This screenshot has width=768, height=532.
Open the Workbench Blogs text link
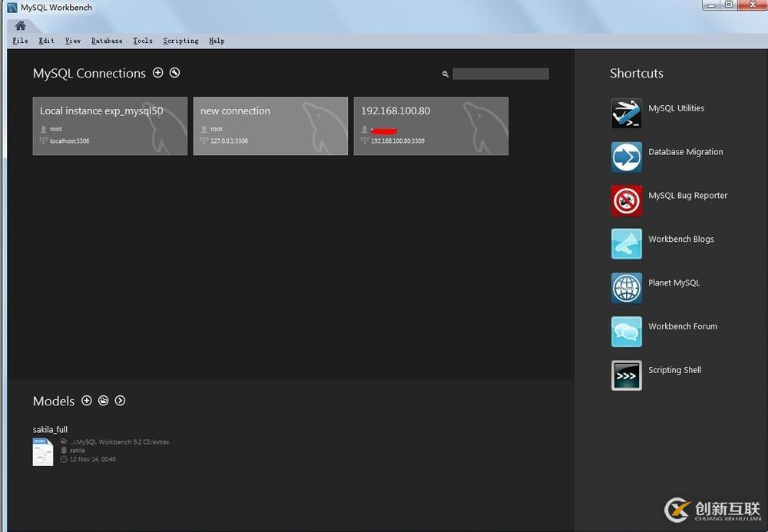tap(681, 239)
